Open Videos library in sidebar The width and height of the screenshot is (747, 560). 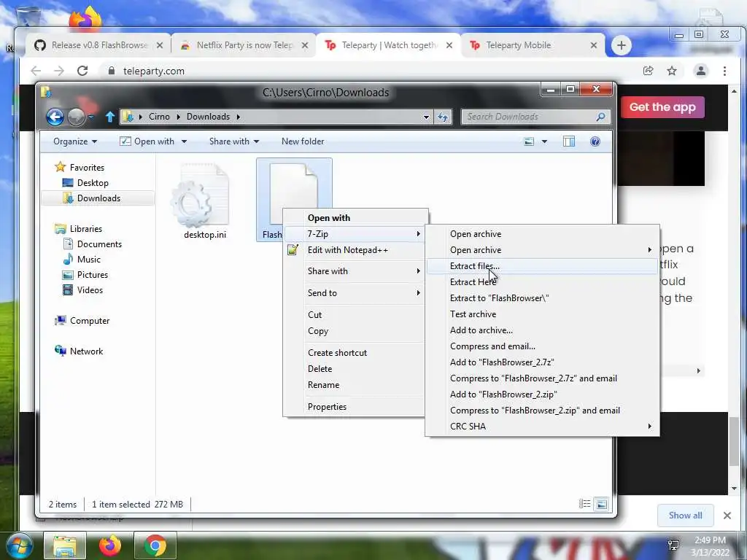tap(83, 290)
